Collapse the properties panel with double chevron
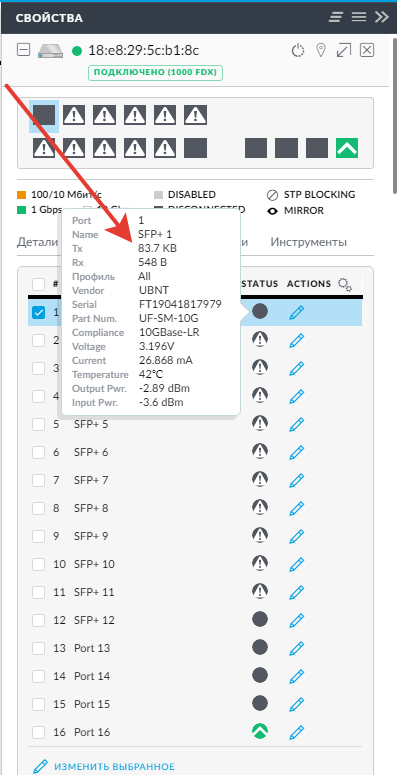The height and width of the screenshot is (775, 397). click(x=381, y=17)
